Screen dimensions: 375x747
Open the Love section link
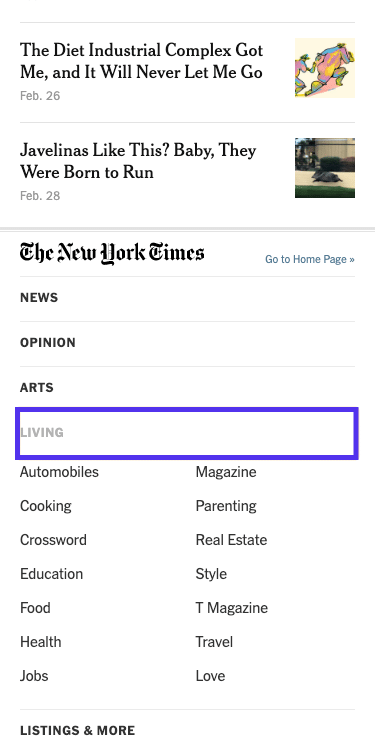[210, 676]
